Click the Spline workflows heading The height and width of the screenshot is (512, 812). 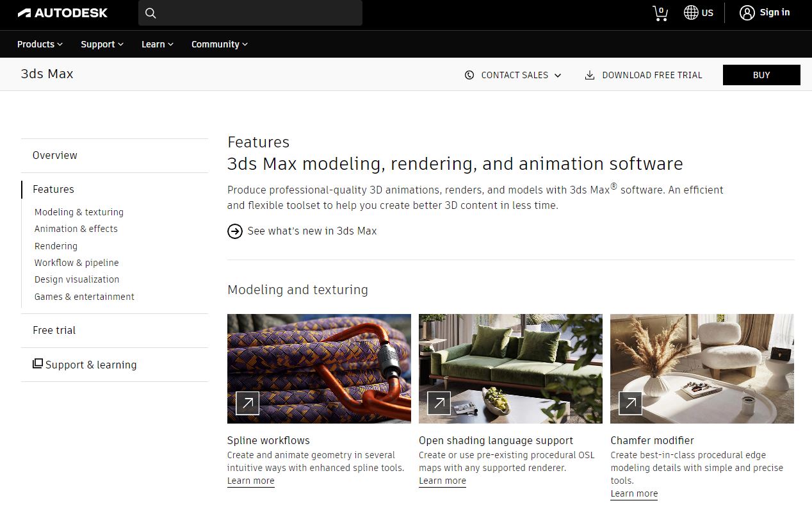point(268,441)
